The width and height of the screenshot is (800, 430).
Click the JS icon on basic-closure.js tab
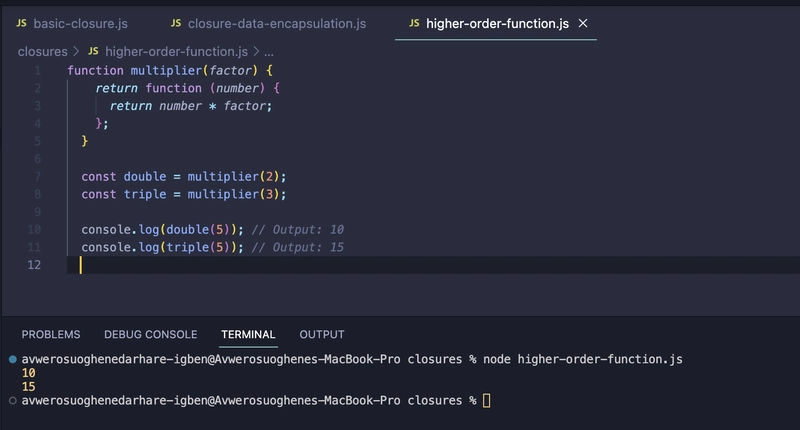pyautogui.click(x=21, y=22)
